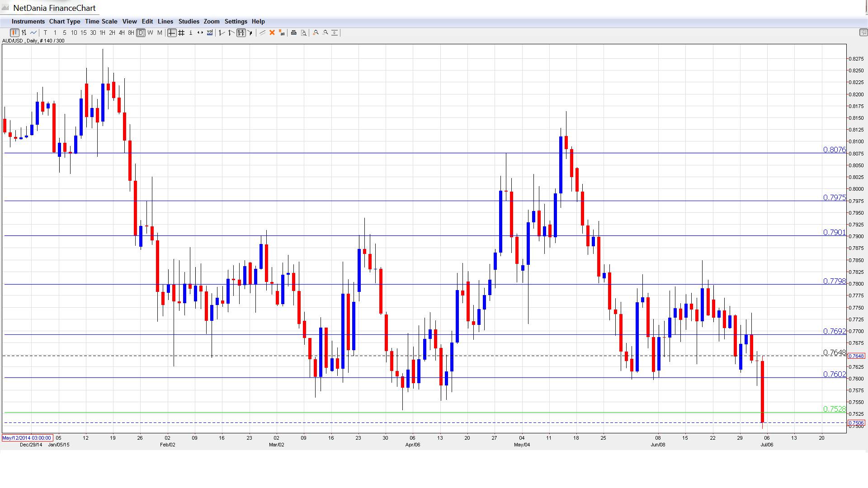Screen dimensions: 868x488
Task: Click the print chart icon
Action: coord(294,33)
